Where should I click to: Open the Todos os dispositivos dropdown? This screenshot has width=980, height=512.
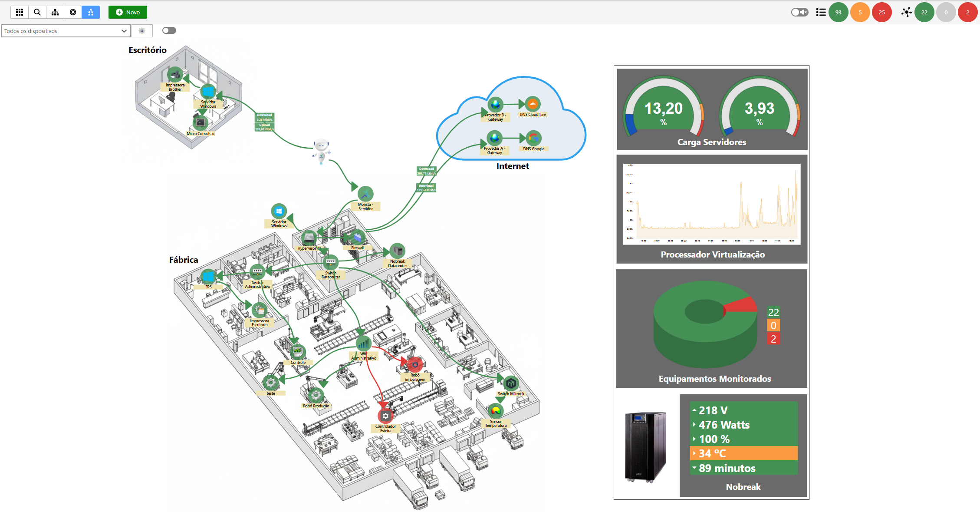pyautogui.click(x=66, y=31)
